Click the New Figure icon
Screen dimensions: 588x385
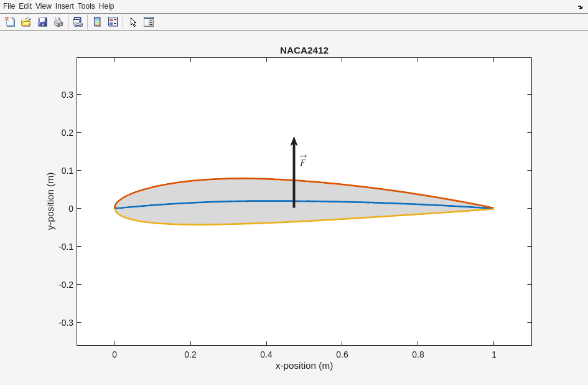[10, 22]
